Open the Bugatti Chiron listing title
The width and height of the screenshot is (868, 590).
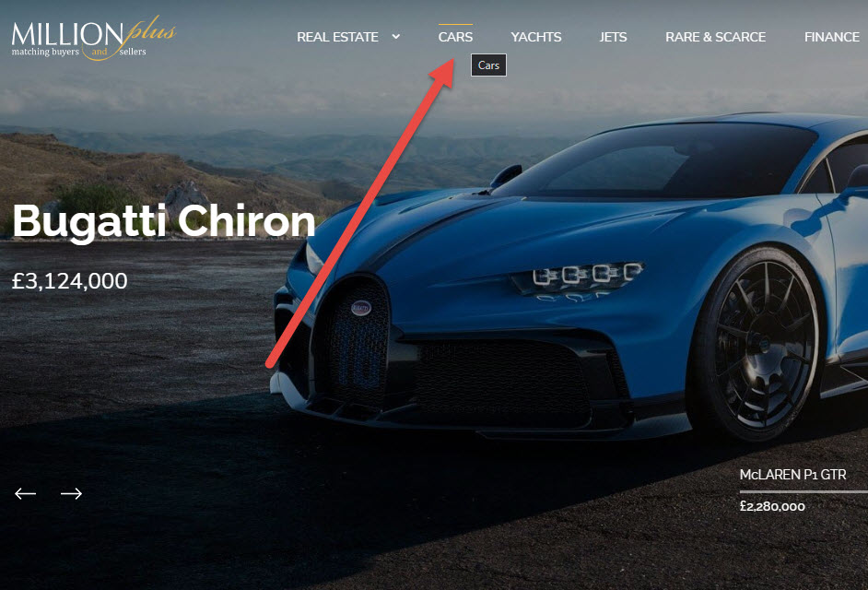(x=164, y=221)
